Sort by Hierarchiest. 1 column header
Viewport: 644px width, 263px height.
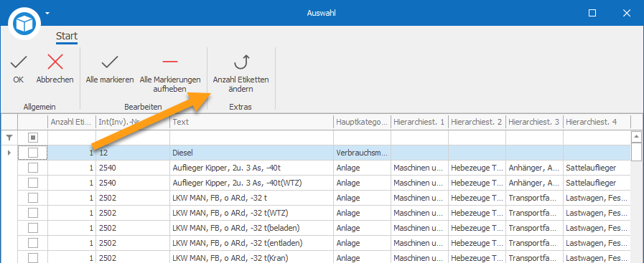coord(419,122)
